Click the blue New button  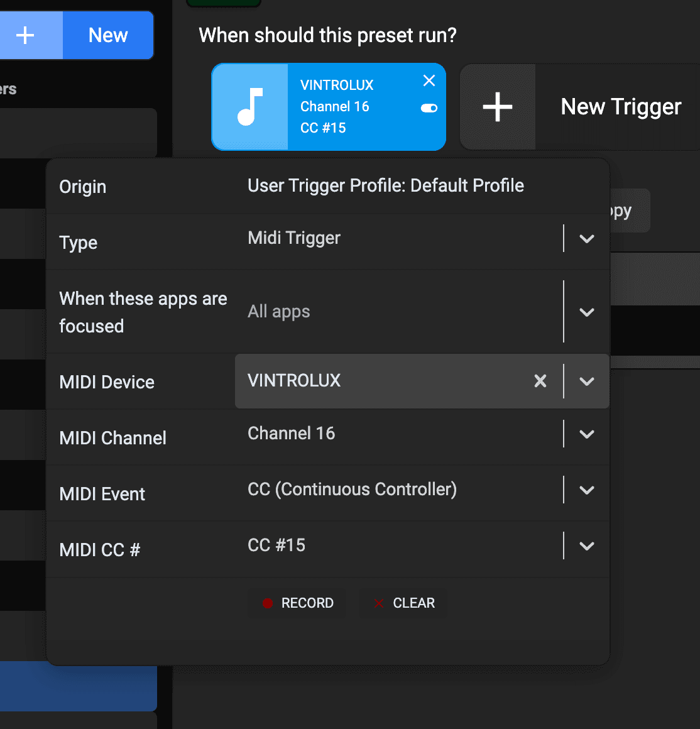pos(107,35)
